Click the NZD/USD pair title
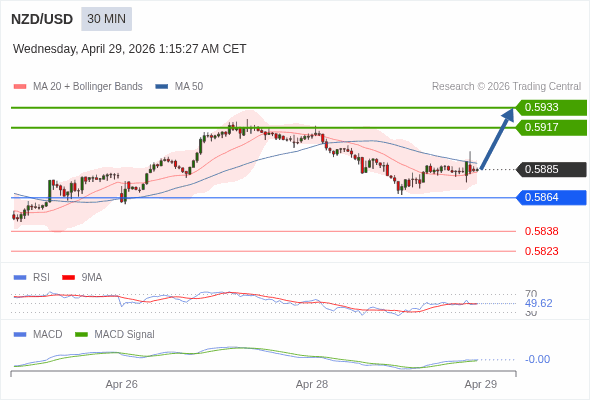Image resolution: width=590 pixels, height=400 pixels. coord(42,19)
